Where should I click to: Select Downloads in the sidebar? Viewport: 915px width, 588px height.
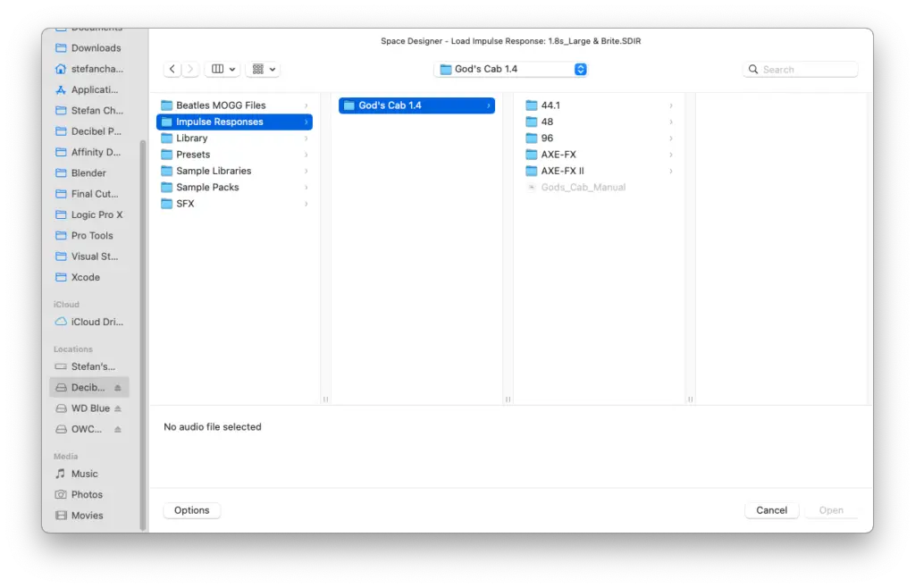pos(88,48)
